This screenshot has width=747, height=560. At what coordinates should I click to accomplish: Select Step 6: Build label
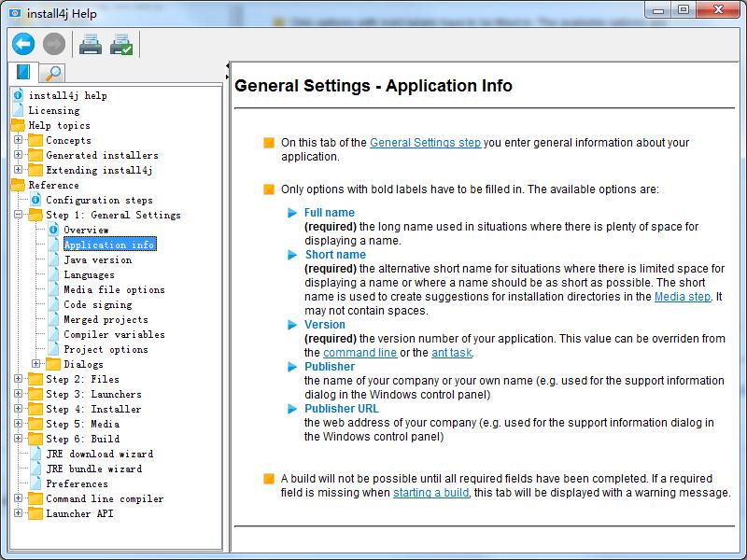(82, 439)
